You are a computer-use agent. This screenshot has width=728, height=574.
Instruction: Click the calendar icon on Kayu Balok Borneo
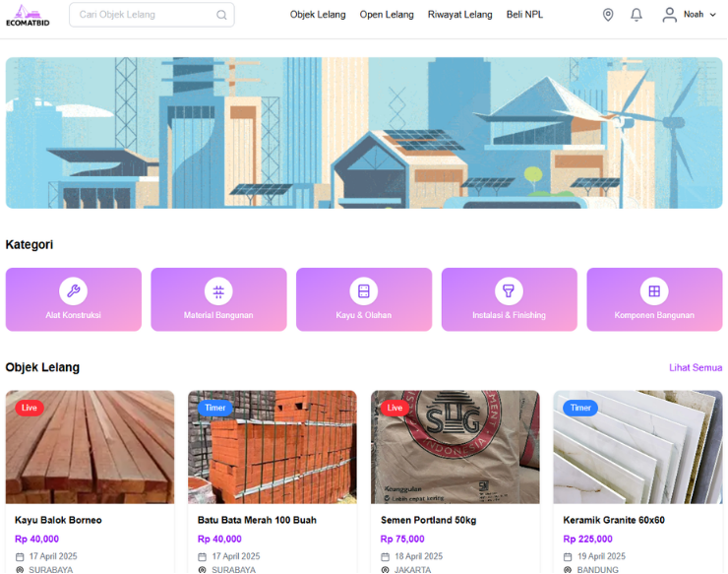tap(20, 557)
